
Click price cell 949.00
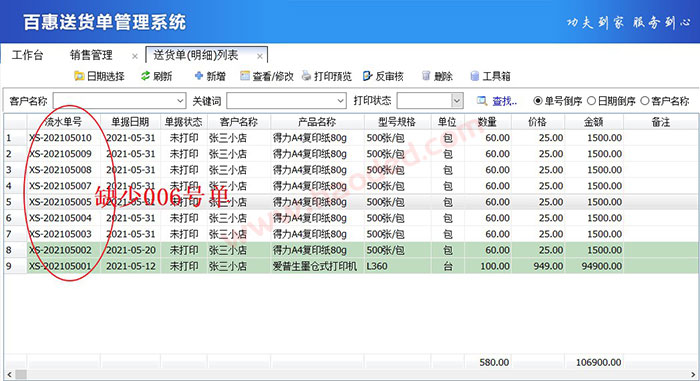538,267
